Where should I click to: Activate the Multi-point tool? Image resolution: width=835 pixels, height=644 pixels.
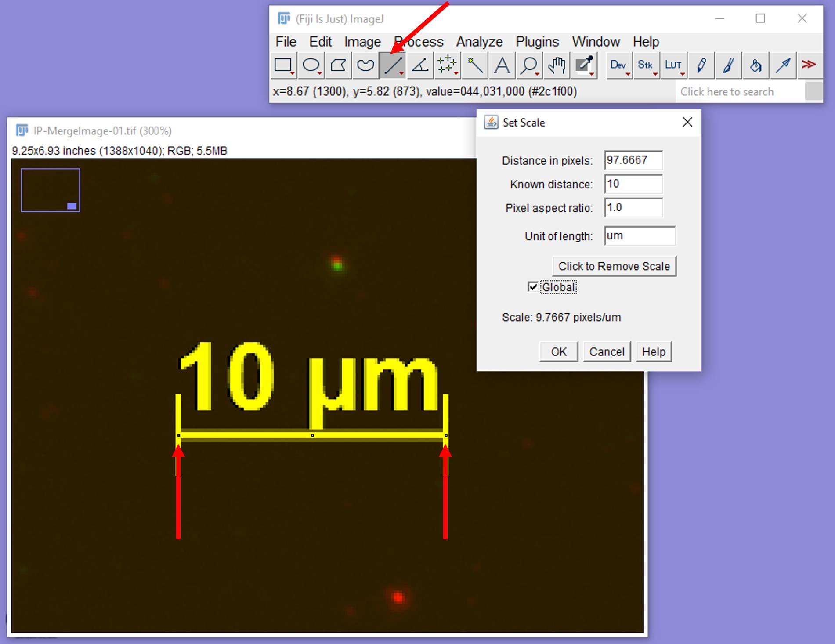pyautogui.click(x=447, y=65)
